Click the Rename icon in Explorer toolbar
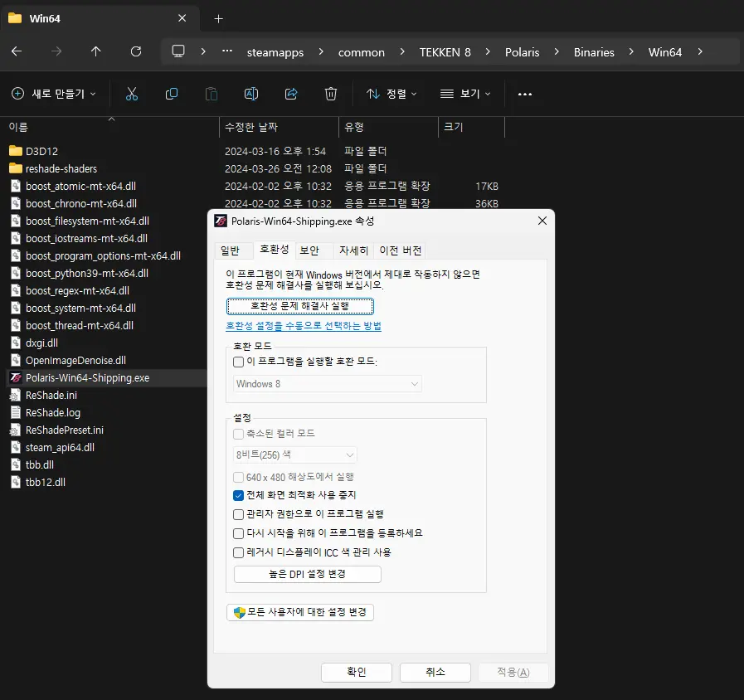The image size is (744, 700). click(x=251, y=94)
